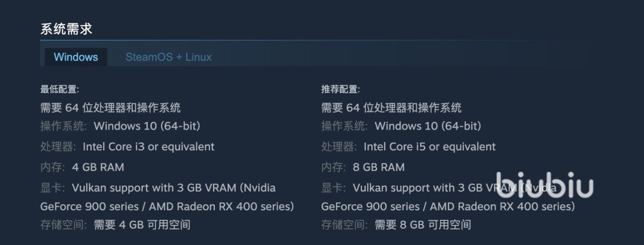The width and height of the screenshot is (644, 245).
Task: Click the minimum 显卡 Vulkan support line
Action: (x=173, y=188)
